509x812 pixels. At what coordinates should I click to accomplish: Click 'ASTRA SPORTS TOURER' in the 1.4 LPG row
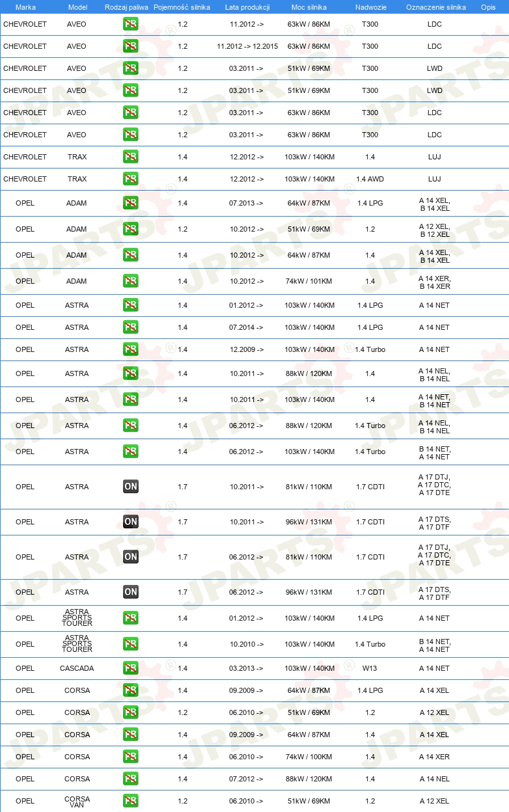(77, 618)
